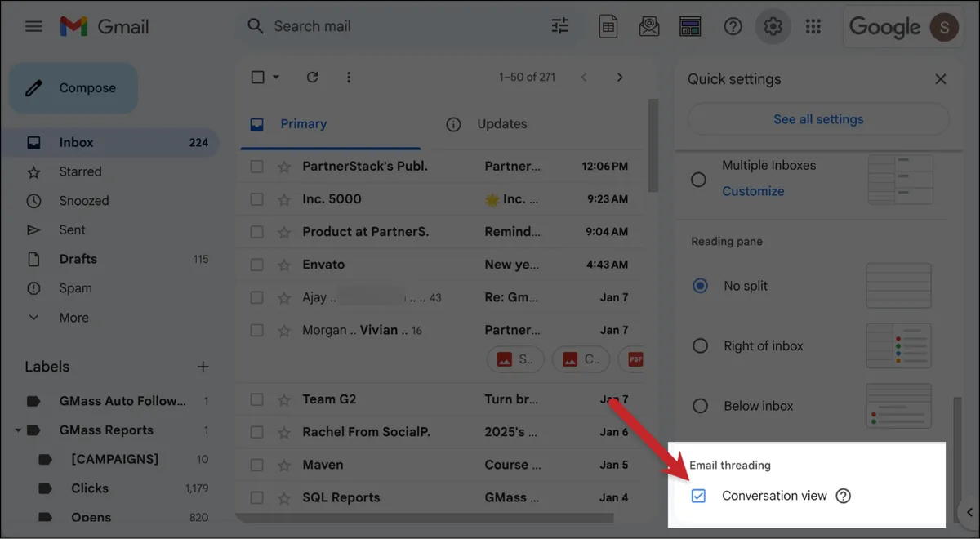Click the Conversation view help icon
Screen dimensions: 980x539
844,496
